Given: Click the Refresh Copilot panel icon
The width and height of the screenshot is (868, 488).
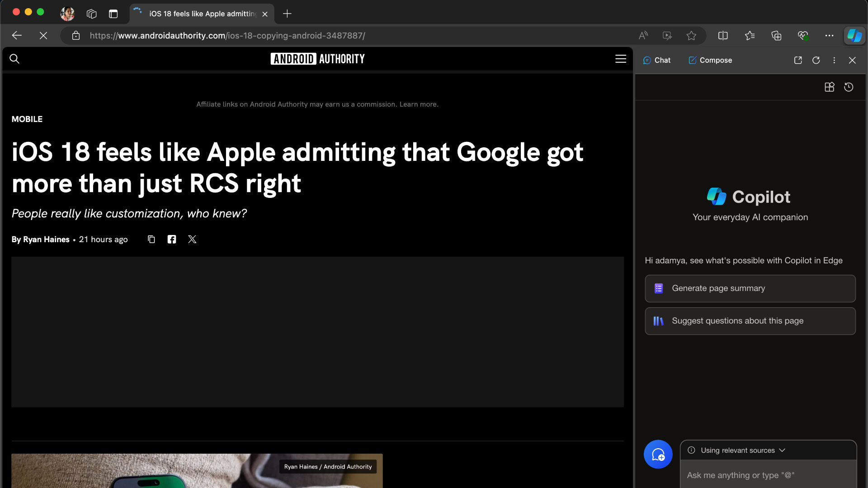Looking at the screenshot, I should click(816, 60).
